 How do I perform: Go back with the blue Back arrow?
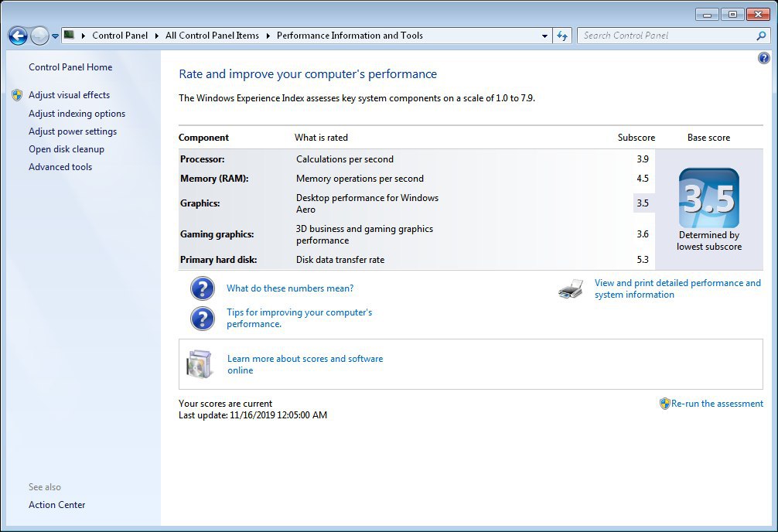(18, 36)
